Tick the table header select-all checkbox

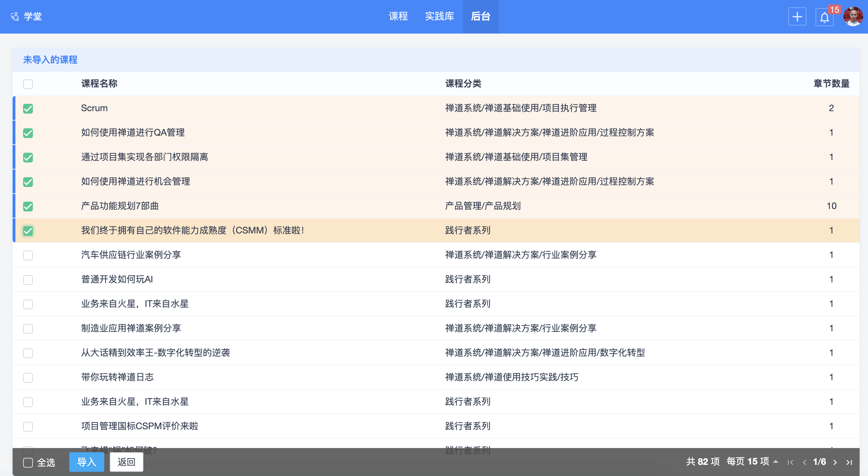pos(28,84)
